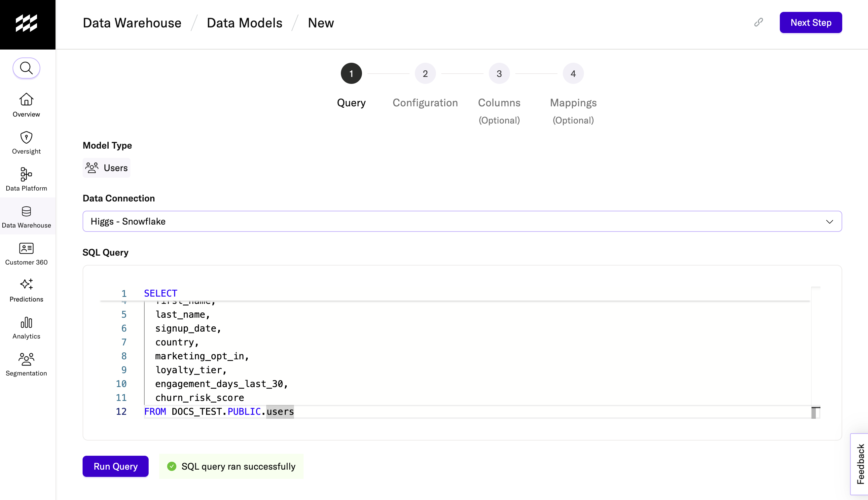This screenshot has height=500, width=868.
Task: Open Customer 360 profile card icon
Action: 26,248
